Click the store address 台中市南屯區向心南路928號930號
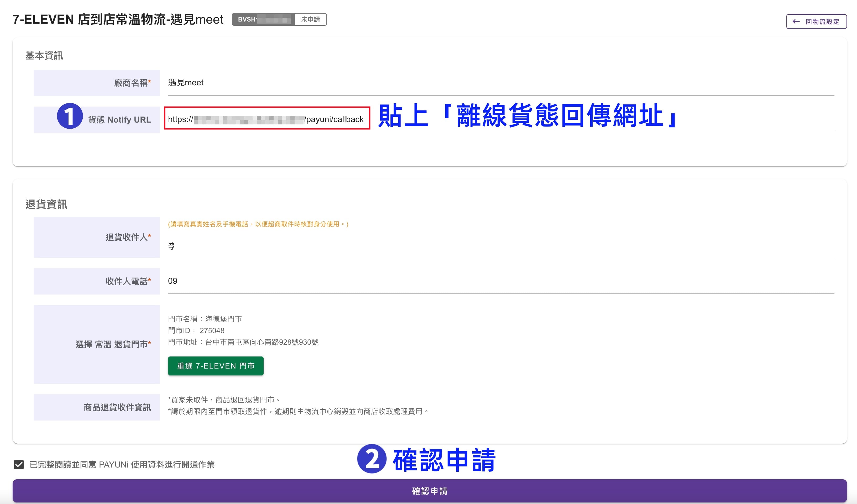 coord(262,342)
